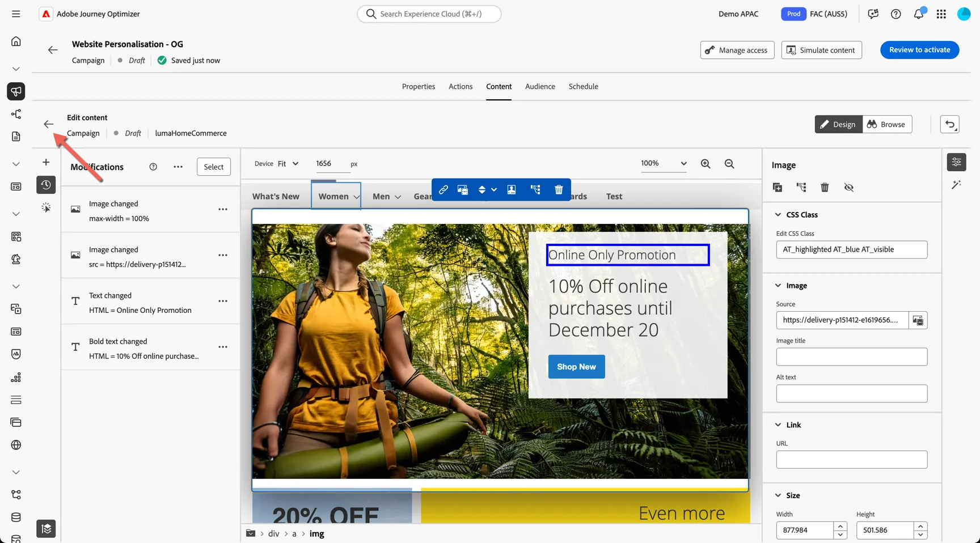Hide element with the crossed-eye icon
Image resolution: width=980 pixels, height=543 pixels.
pyautogui.click(x=848, y=187)
